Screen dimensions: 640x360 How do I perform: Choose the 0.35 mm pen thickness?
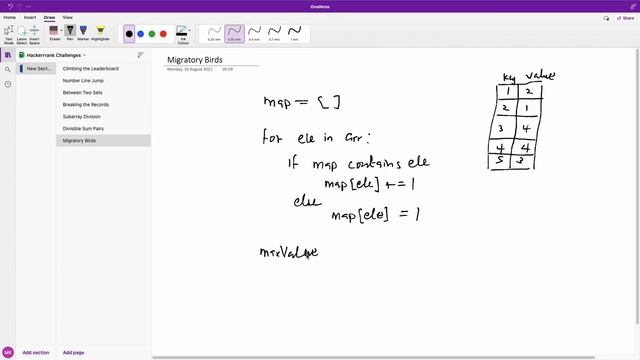click(234, 33)
